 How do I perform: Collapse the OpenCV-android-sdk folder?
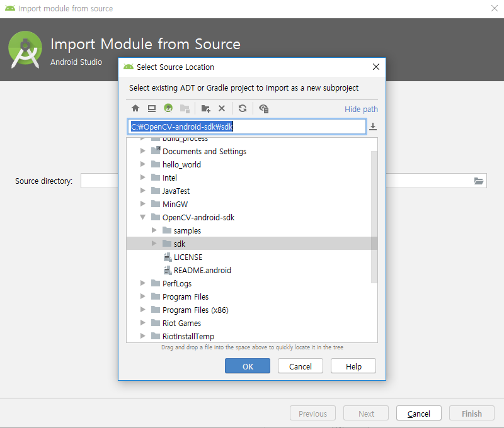[x=144, y=217]
